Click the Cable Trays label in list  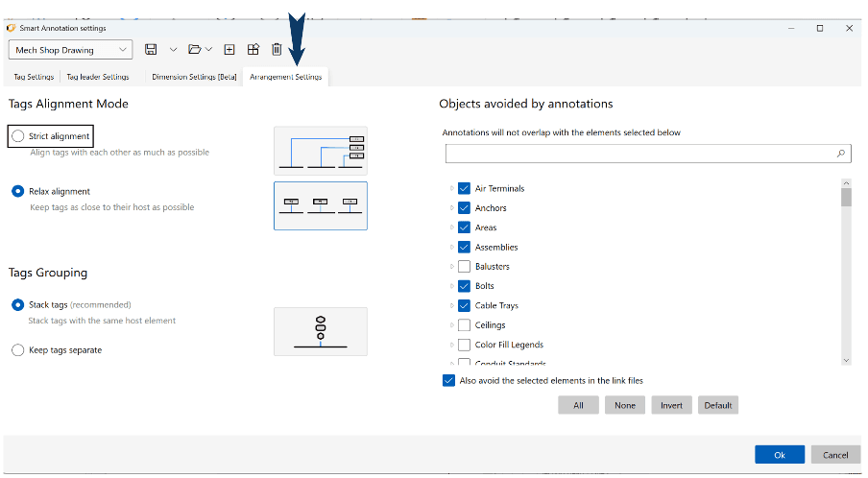496,305
